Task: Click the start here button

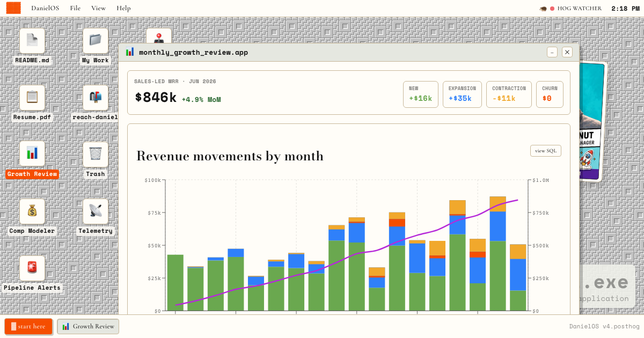Action: [x=28, y=326]
